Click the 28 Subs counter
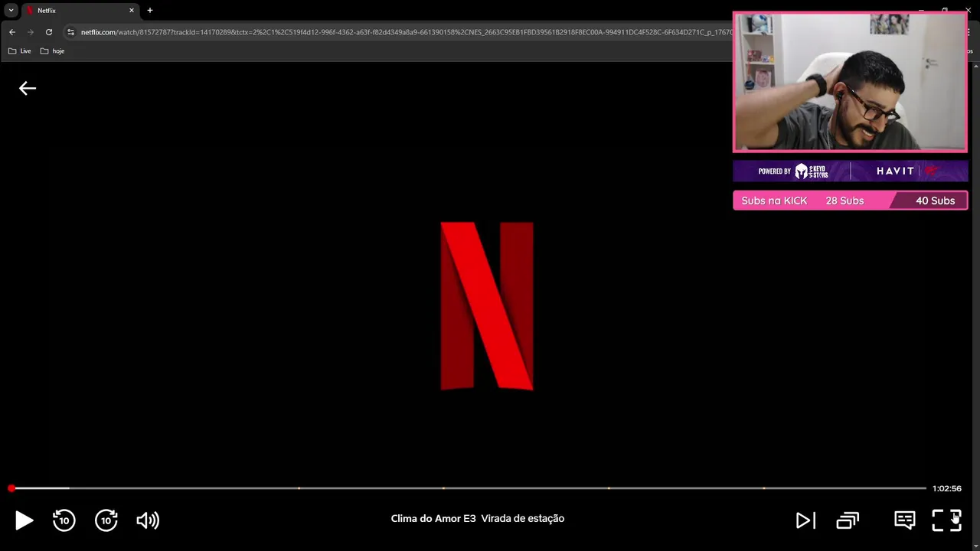The height and width of the screenshot is (551, 980). coord(844,201)
